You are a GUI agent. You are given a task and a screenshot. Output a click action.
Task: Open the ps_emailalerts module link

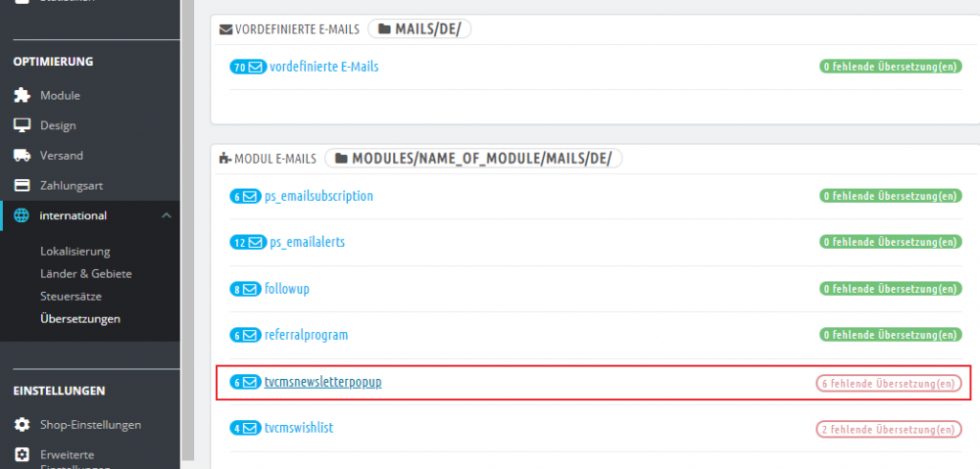307,242
